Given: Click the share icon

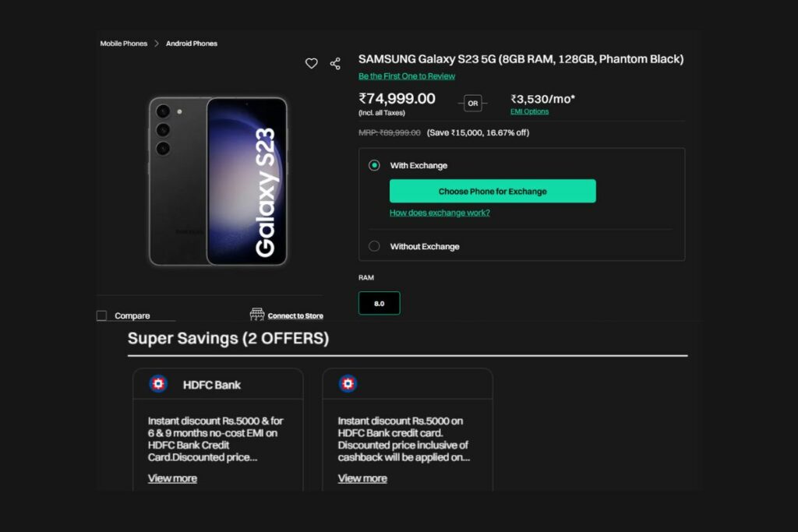Looking at the screenshot, I should [335, 64].
